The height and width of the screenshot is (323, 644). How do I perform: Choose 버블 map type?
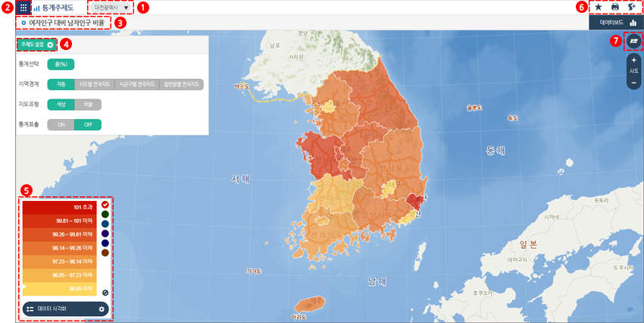[88, 105]
